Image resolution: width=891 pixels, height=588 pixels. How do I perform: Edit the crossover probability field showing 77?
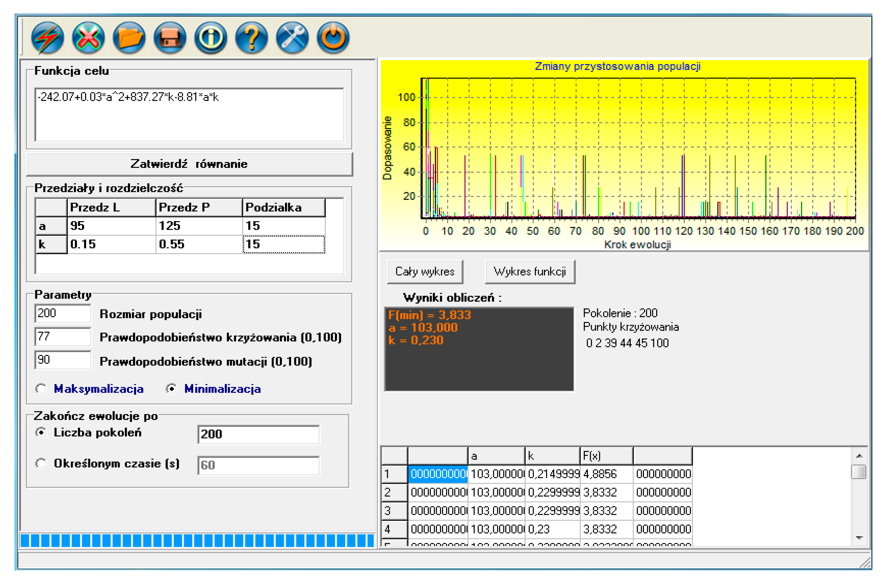pos(63,337)
